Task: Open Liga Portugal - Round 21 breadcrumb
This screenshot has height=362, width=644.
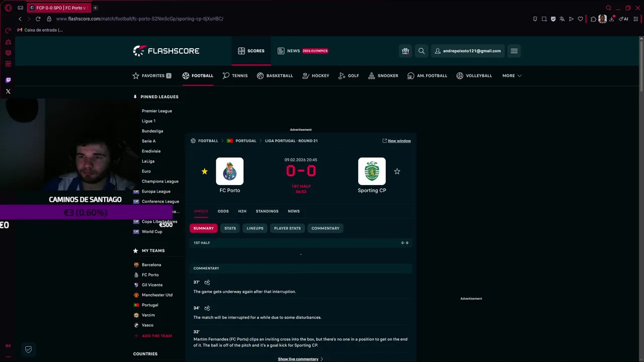Action: tap(291, 141)
